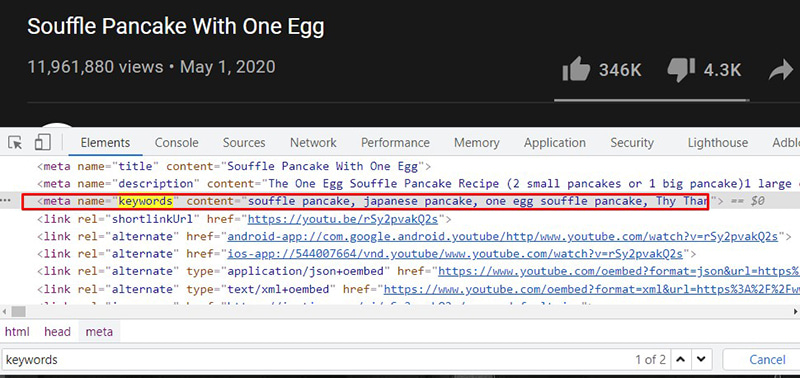Go to previous search result arrow
This screenshot has width=800, height=378.
tap(680, 359)
